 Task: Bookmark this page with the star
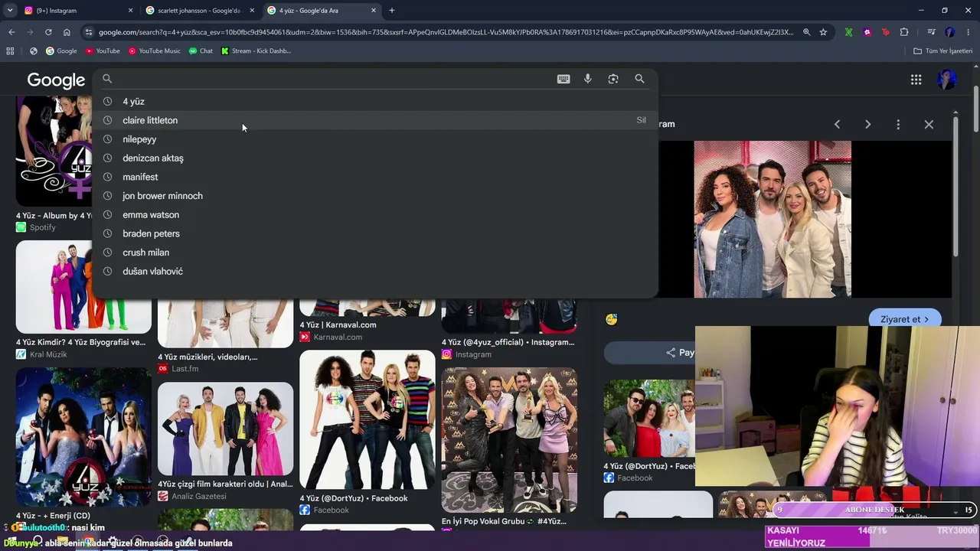click(823, 32)
